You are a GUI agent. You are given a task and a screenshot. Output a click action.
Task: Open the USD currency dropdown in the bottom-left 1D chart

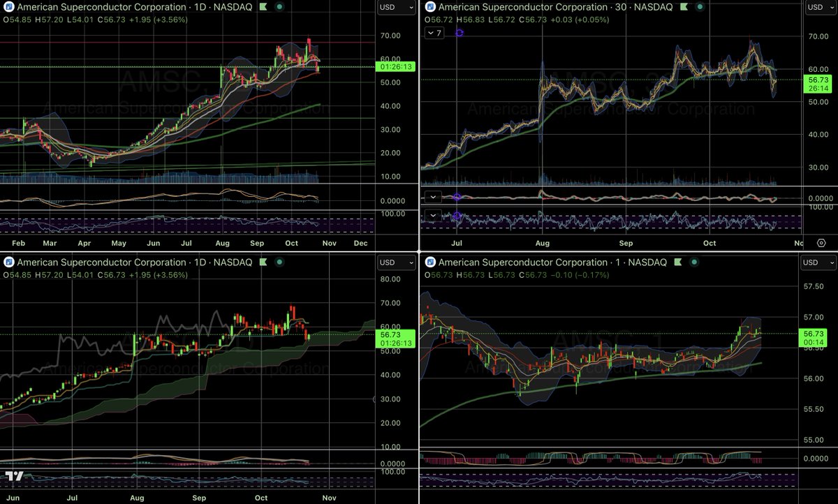[x=396, y=262]
